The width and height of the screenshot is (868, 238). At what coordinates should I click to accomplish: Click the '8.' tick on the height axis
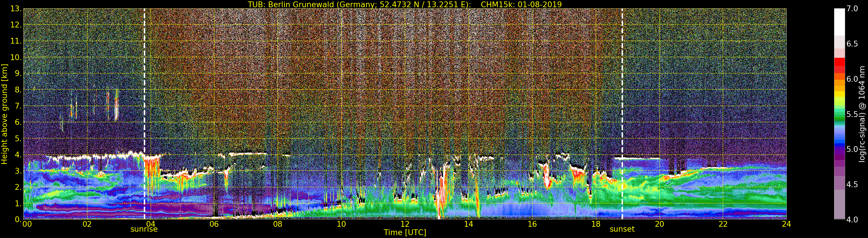18,90
